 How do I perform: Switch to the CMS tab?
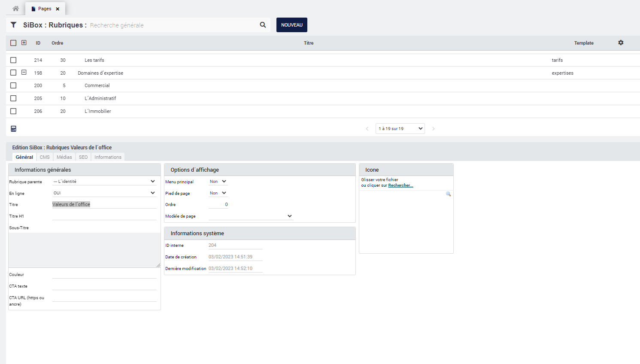[45, 157]
